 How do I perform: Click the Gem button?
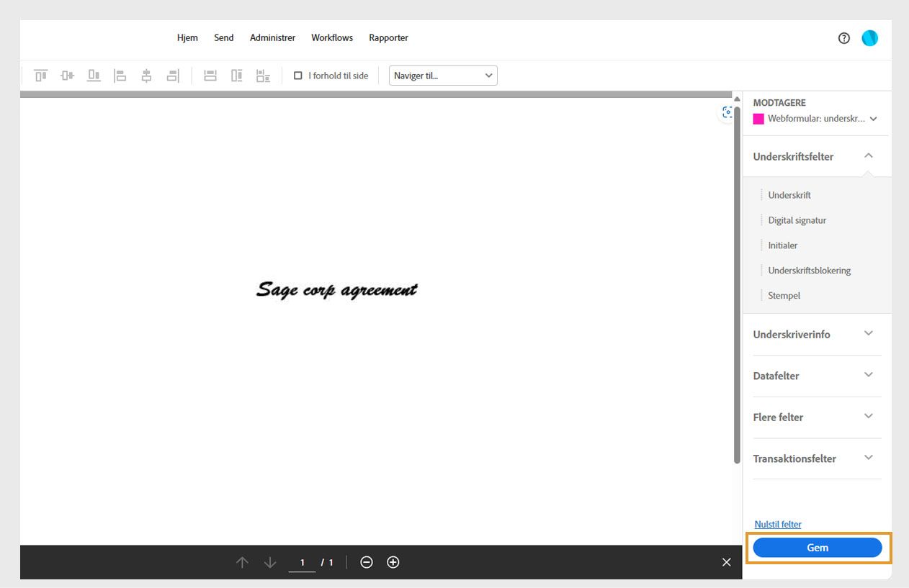click(x=818, y=548)
